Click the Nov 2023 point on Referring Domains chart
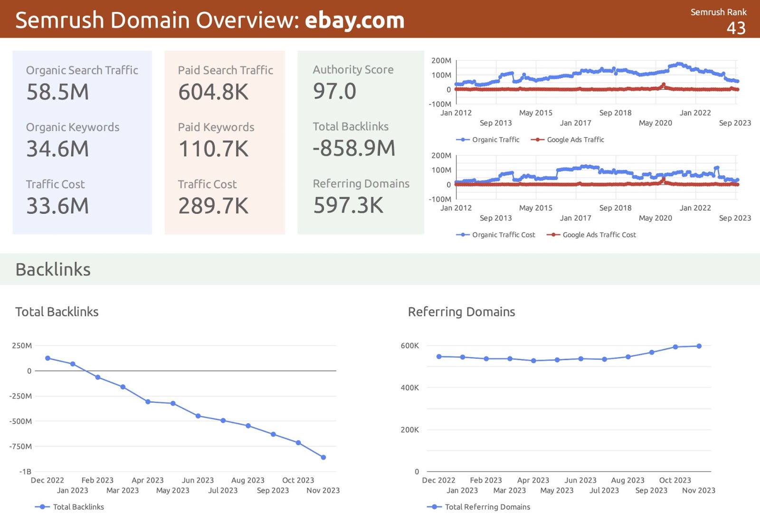 click(x=699, y=346)
